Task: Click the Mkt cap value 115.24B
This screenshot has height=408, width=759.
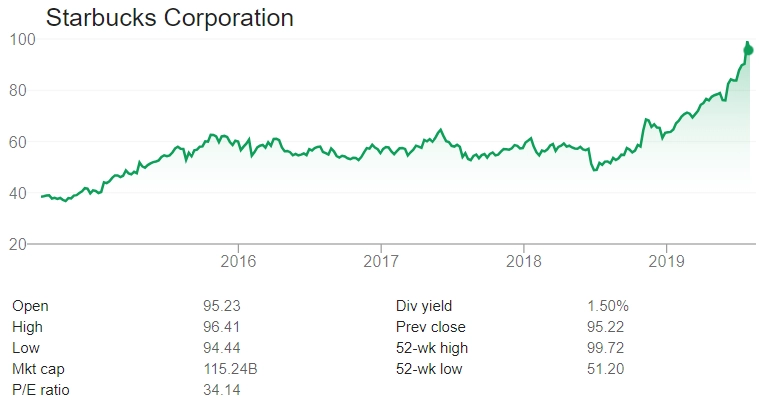Action: click(x=230, y=369)
